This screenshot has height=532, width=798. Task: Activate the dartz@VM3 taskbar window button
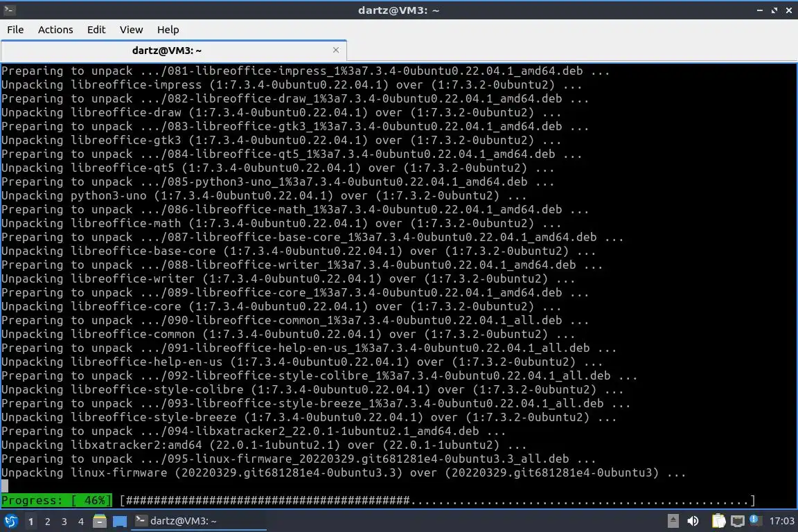(x=199, y=521)
